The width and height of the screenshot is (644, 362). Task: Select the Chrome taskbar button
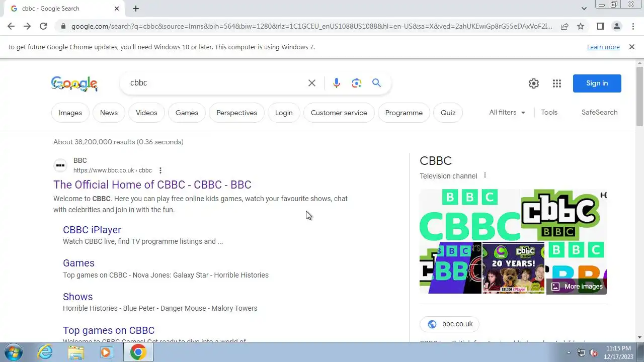click(x=138, y=352)
